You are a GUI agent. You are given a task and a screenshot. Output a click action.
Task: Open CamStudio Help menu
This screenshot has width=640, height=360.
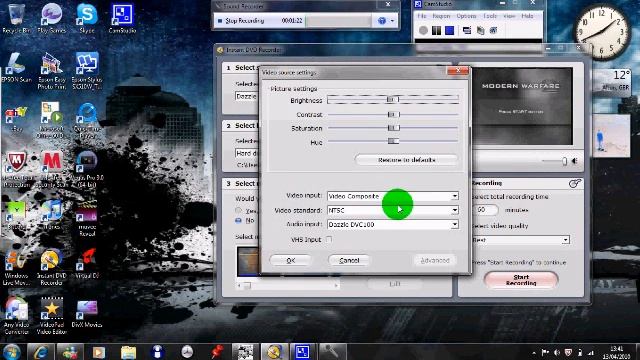pos(527,16)
